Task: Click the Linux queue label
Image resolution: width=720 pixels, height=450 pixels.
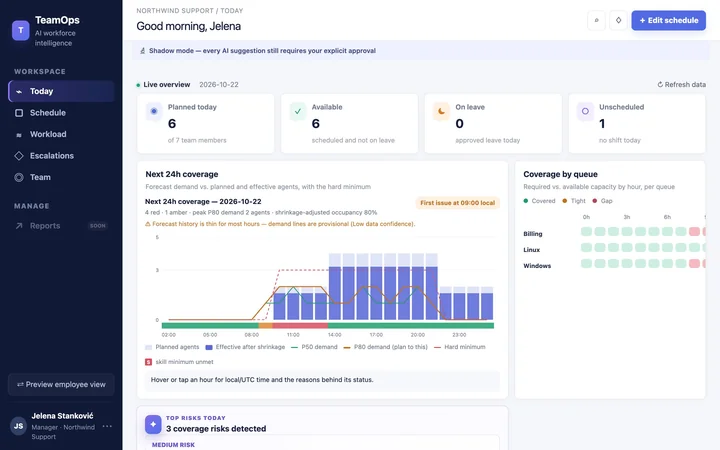Action: click(531, 250)
